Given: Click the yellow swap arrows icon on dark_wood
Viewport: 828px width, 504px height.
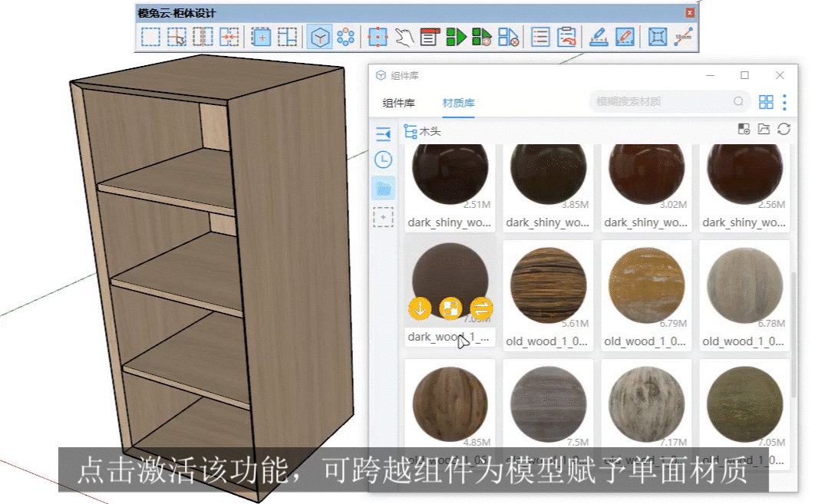Looking at the screenshot, I should pyautogui.click(x=481, y=308).
